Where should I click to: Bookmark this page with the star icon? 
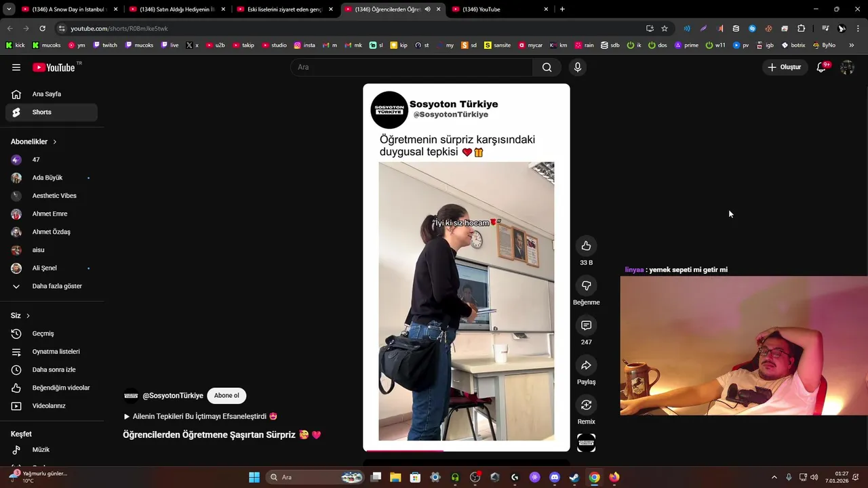point(665,28)
